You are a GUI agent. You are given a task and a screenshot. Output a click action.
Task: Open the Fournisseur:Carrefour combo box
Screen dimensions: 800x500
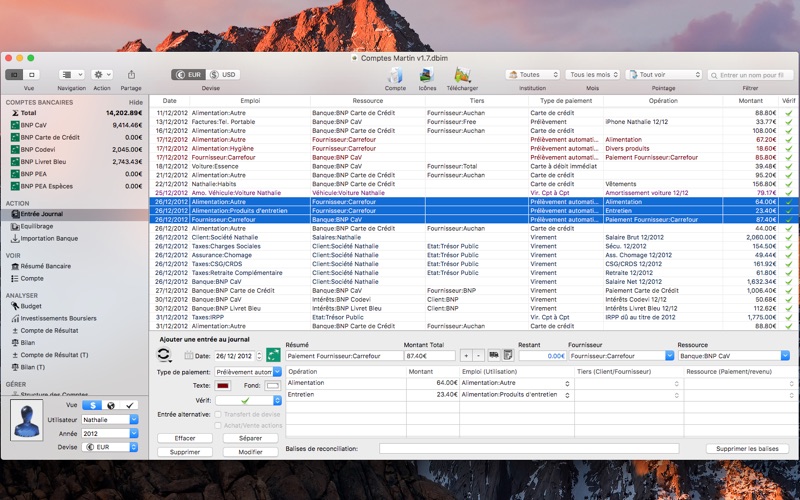[621, 356]
